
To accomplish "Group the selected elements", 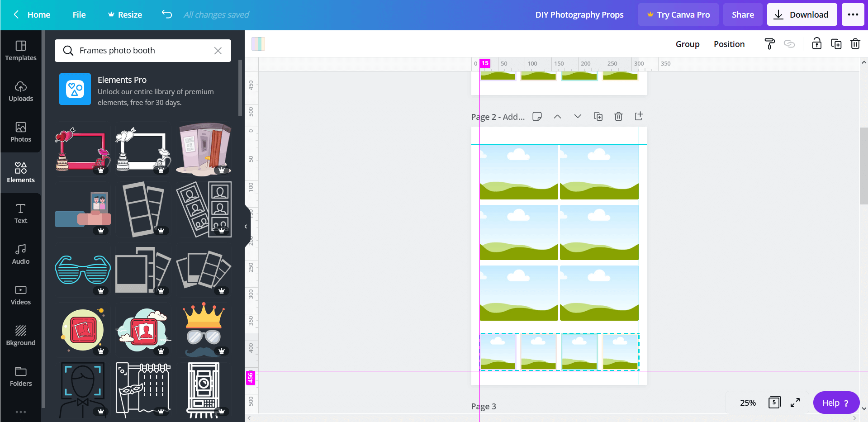I will point(688,44).
